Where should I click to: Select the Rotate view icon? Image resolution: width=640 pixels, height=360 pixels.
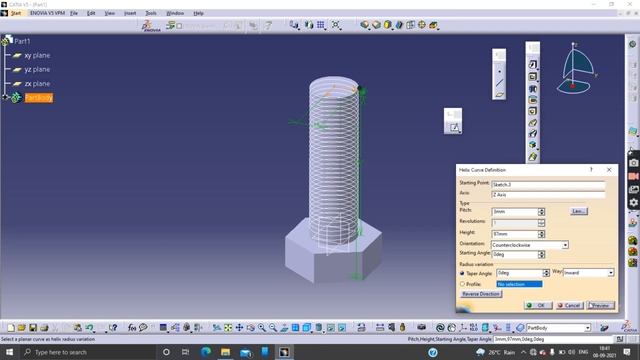coord(250,328)
